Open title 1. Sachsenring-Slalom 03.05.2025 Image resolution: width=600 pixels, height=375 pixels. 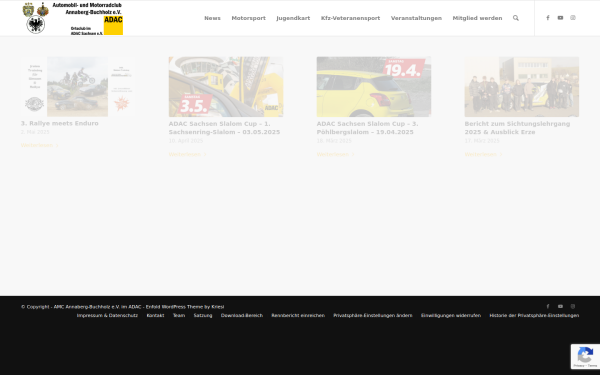(224, 128)
